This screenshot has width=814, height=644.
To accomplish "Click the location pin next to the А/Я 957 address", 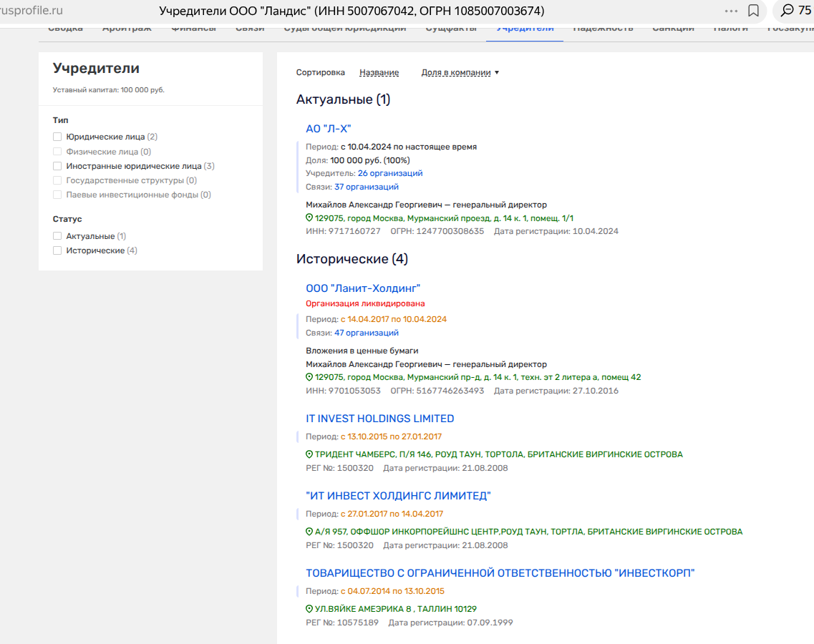I will click(310, 532).
